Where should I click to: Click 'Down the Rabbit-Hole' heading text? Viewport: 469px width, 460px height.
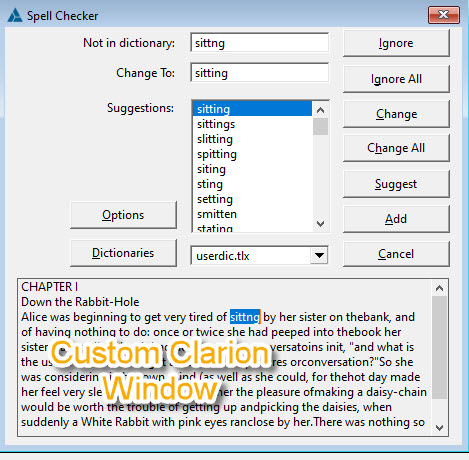tap(80, 302)
